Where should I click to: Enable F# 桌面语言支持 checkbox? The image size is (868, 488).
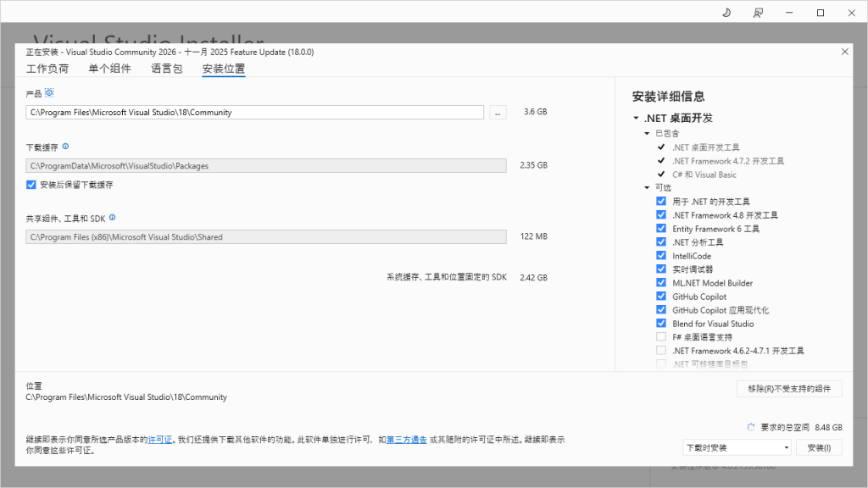coord(661,337)
